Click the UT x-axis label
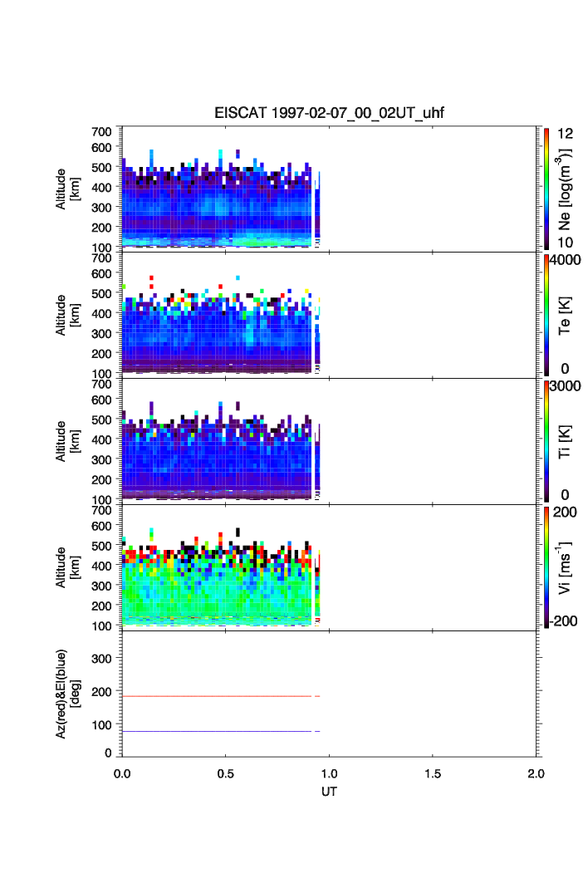The image size is (588, 883). tap(329, 791)
